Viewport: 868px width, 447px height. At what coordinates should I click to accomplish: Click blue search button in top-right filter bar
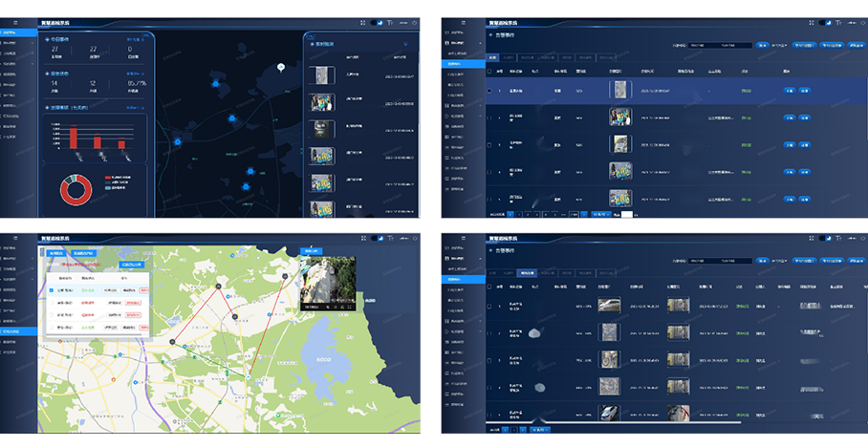[x=762, y=45]
